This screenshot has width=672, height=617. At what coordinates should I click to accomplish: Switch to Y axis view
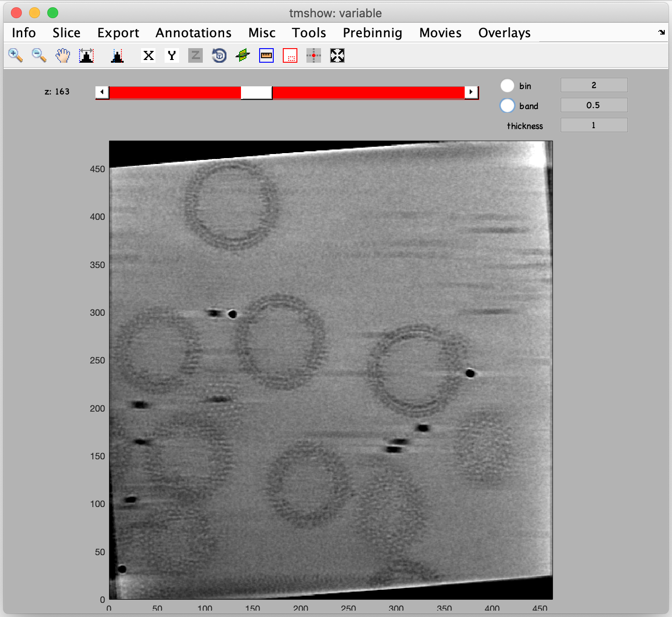coord(172,55)
